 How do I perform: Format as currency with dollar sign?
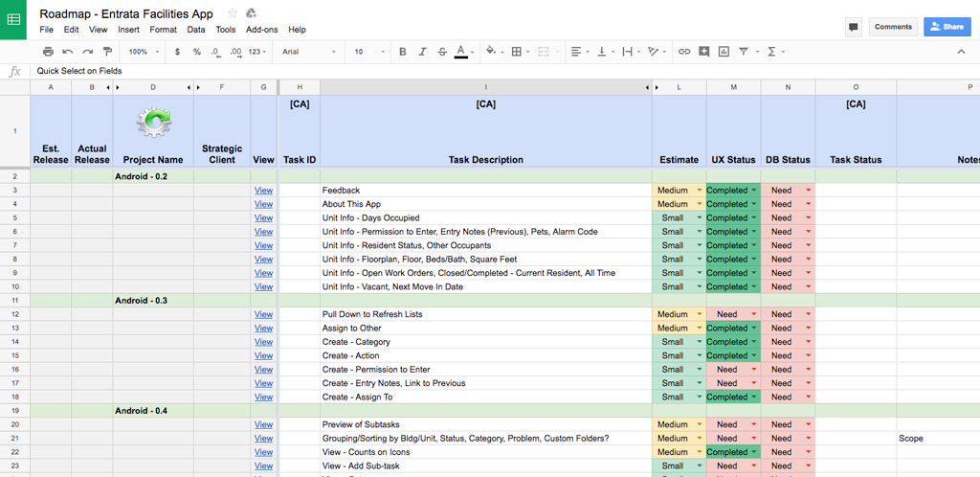click(x=177, y=52)
